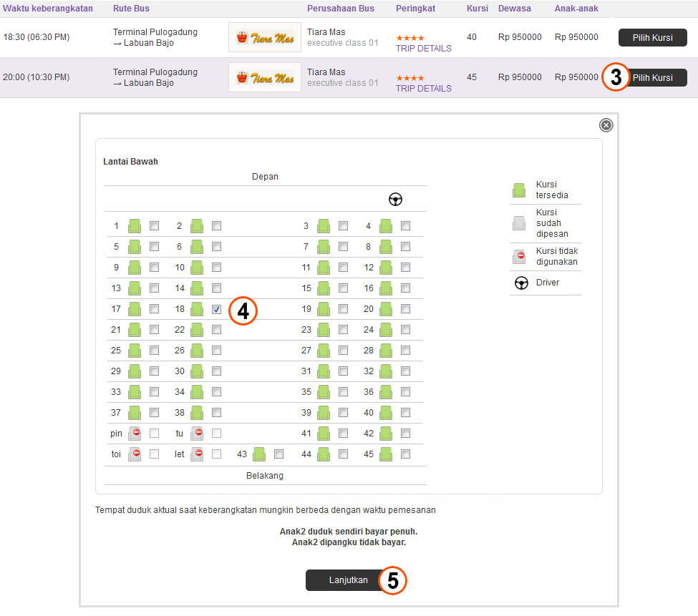
Task: Click the Kursi sudah dipesan legend icon
Action: (x=518, y=223)
